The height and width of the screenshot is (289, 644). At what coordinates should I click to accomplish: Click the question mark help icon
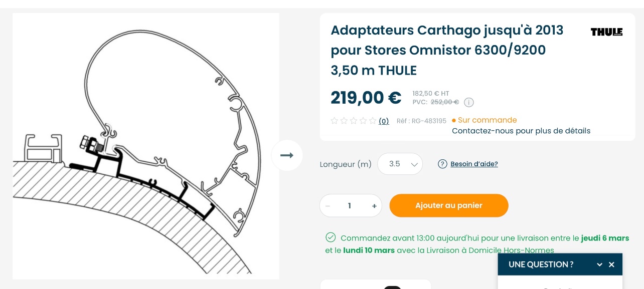pos(442,164)
